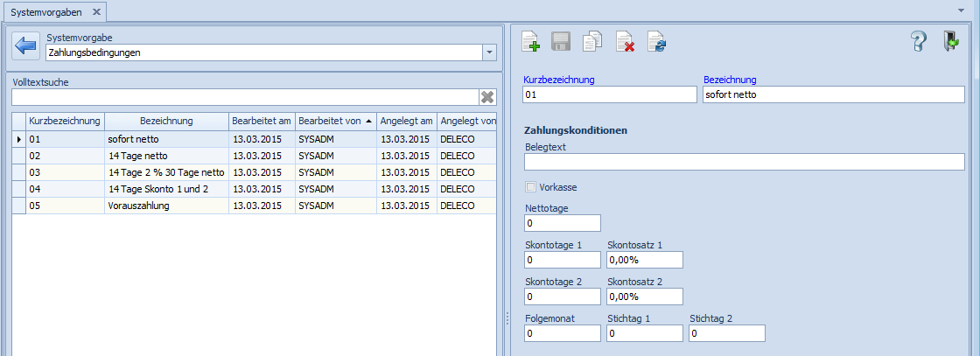Image resolution: width=980 pixels, height=356 pixels.
Task: Copy the current record using the duplicate icon
Action: [x=593, y=41]
